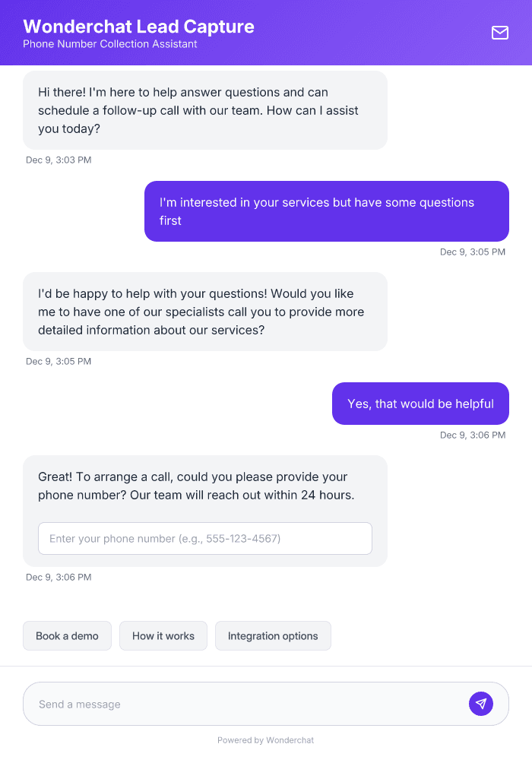Click the phone number request message bubble

(x=207, y=486)
